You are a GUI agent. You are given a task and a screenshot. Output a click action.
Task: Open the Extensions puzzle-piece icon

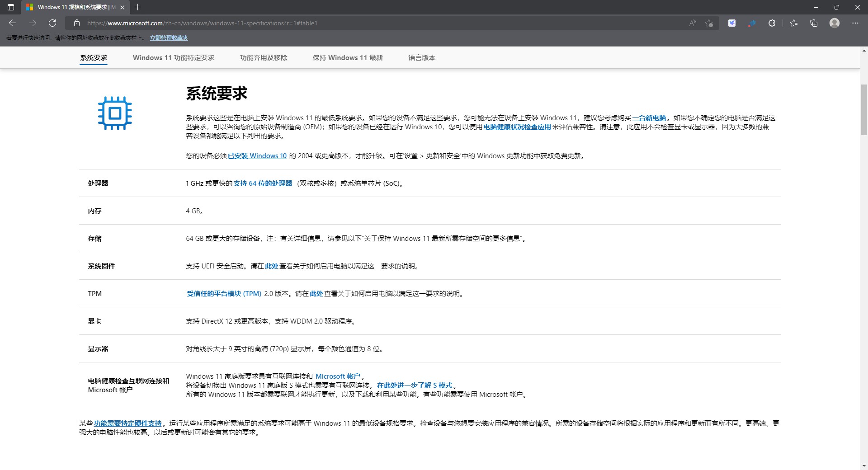[x=772, y=23]
